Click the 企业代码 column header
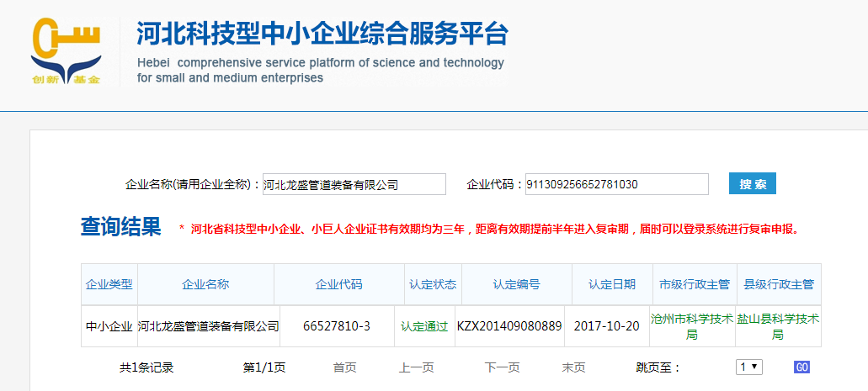868x391 pixels. pos(338,284)
